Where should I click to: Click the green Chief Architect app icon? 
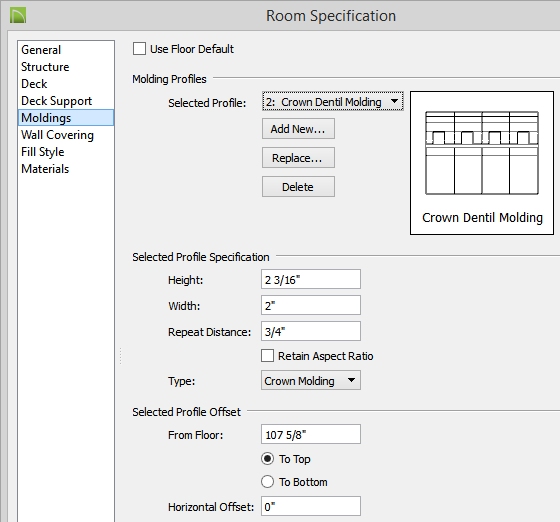tap(18, 16)
